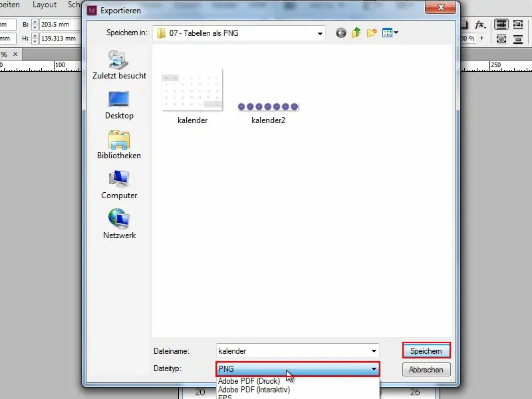This screenshot has height=399, width=532.
Task: Open the view menu icon
Action: (390, 33)
